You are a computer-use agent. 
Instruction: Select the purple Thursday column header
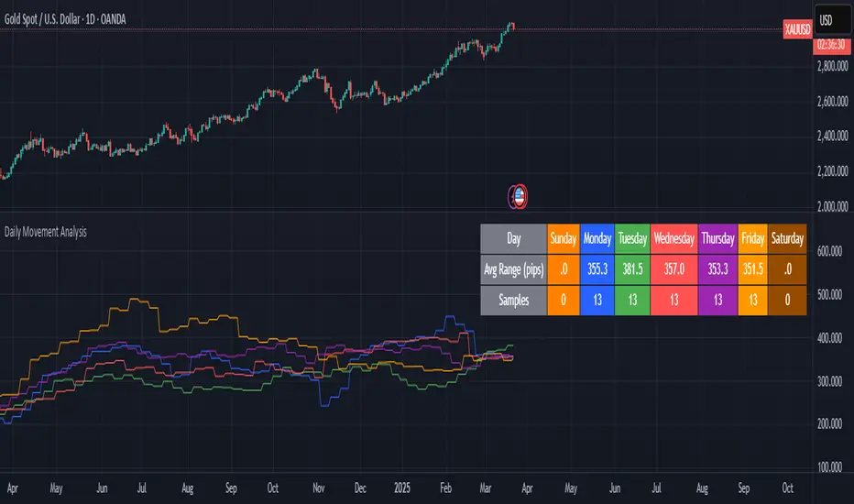coord(717,238)
